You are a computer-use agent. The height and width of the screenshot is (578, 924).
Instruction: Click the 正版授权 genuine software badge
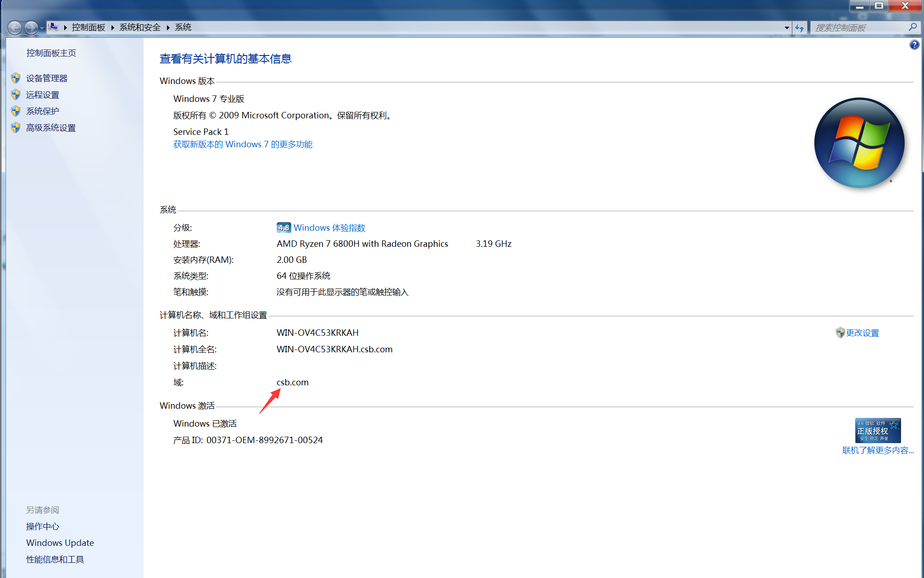click(x=878, y=430)
